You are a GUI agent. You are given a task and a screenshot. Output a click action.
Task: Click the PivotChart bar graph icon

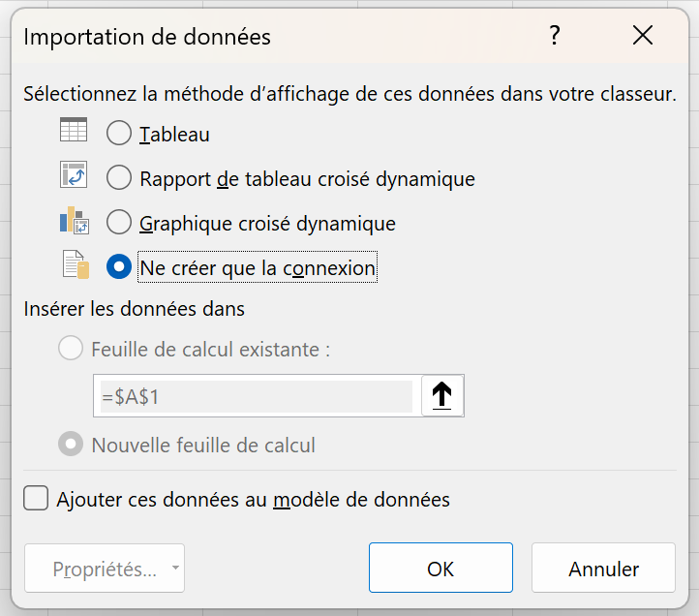[x=75, y=220]
